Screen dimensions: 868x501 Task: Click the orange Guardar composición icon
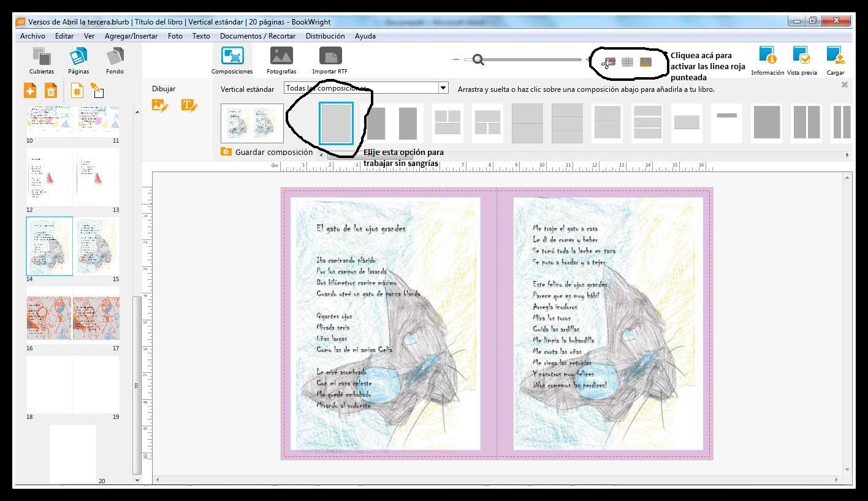click(226, 152)
